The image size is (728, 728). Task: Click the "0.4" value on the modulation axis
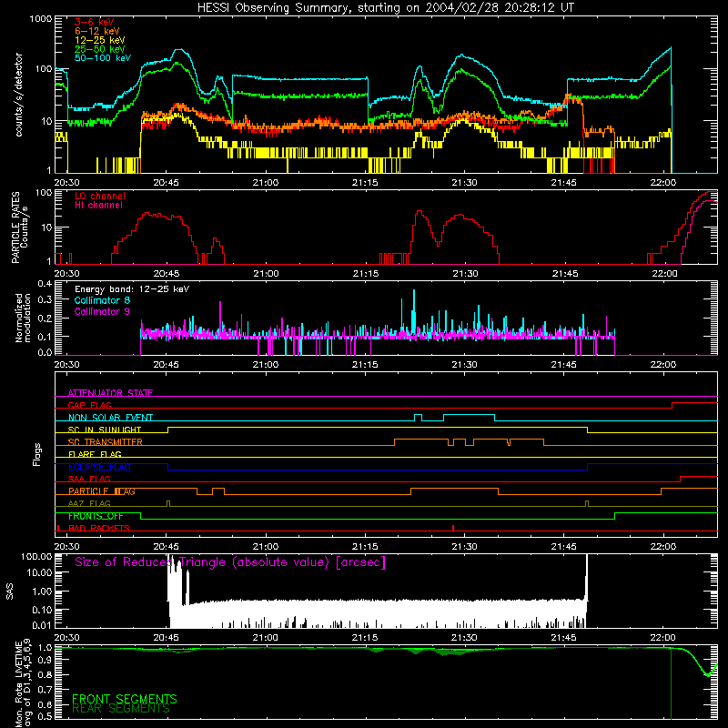[45, 284]
